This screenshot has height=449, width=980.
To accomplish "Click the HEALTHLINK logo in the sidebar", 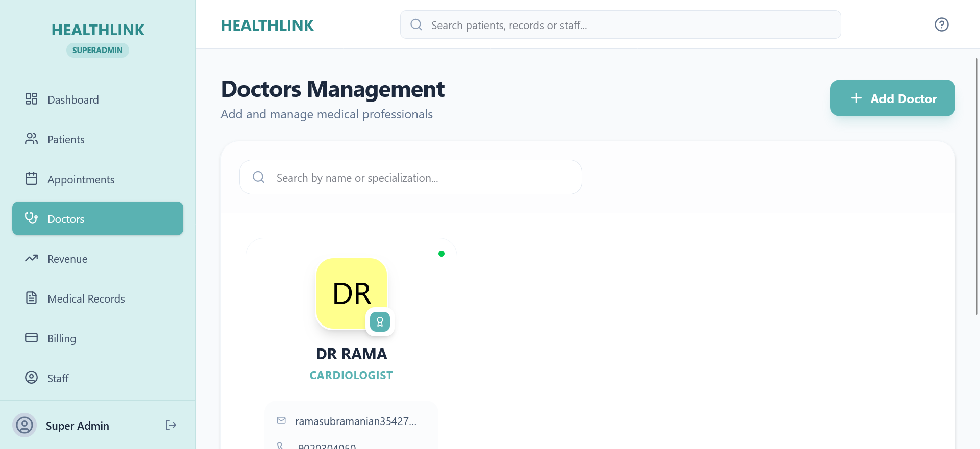I will click(x=97, y=30).
